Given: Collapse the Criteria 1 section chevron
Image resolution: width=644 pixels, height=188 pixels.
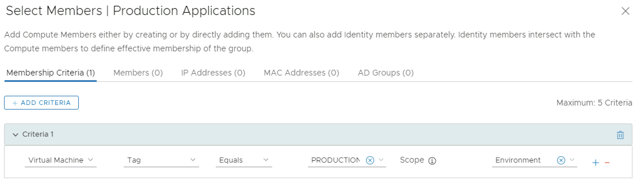Looking at the screenshot, I should coord(16,135).
